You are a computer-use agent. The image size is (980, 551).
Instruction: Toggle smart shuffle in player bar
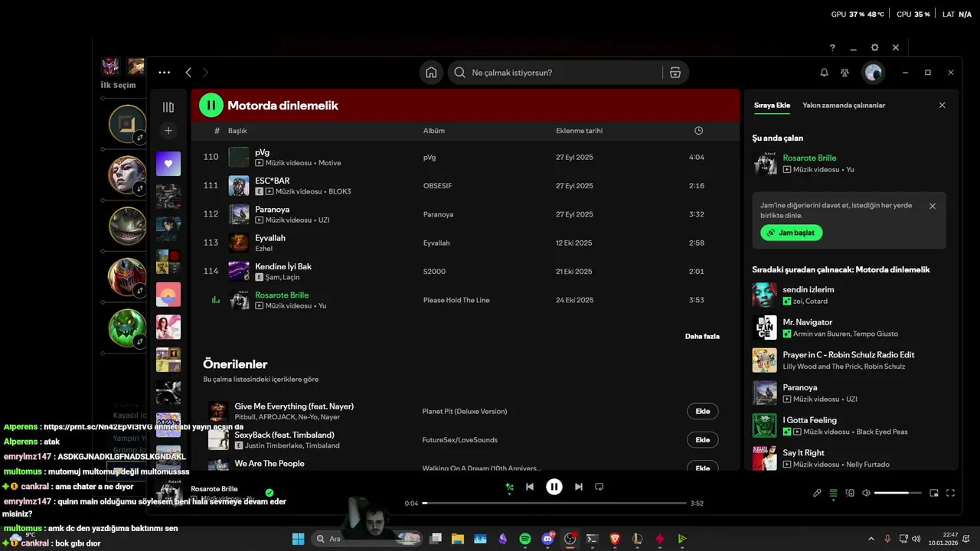[509, 487]
